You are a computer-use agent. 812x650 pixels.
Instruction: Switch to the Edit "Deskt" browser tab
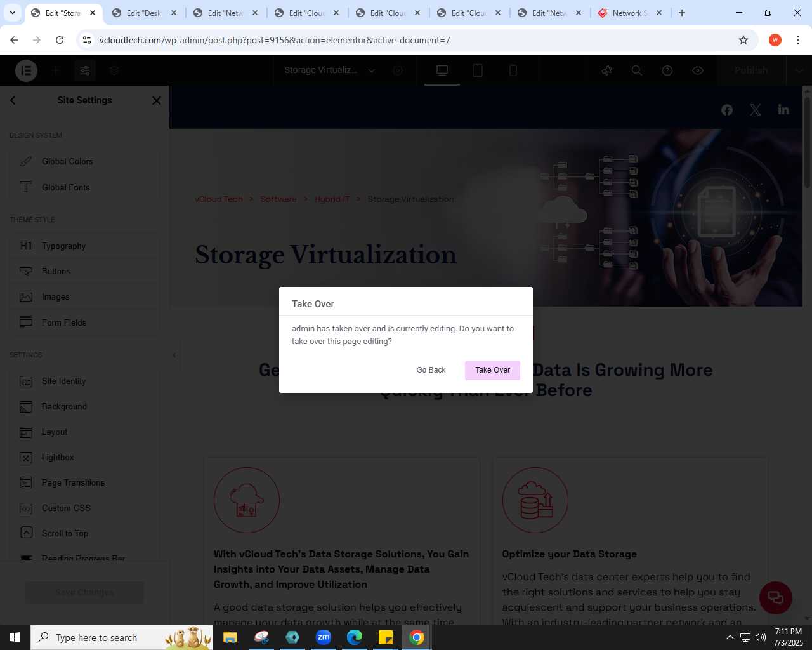(145, 13)
